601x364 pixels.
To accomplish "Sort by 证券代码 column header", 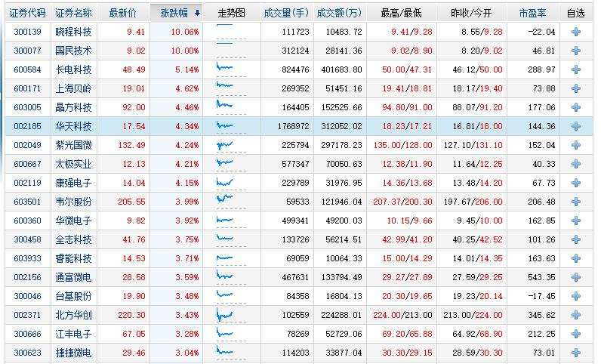I will 28,13.
